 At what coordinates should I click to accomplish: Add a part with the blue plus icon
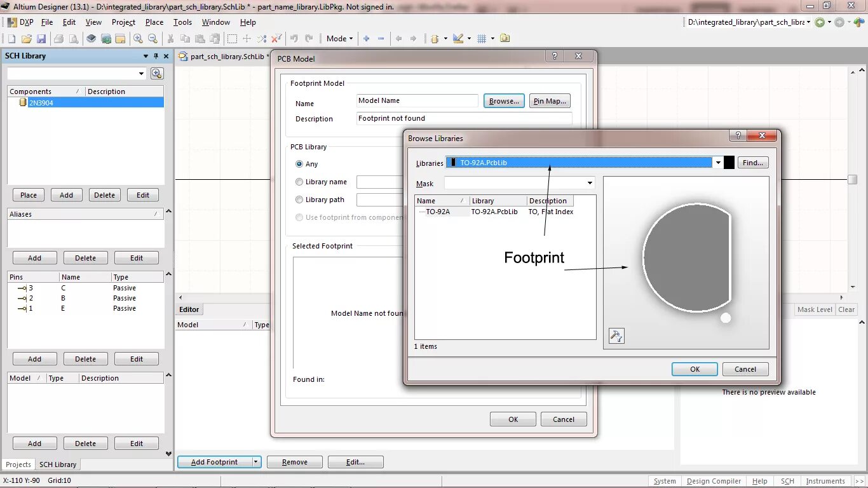367,39
